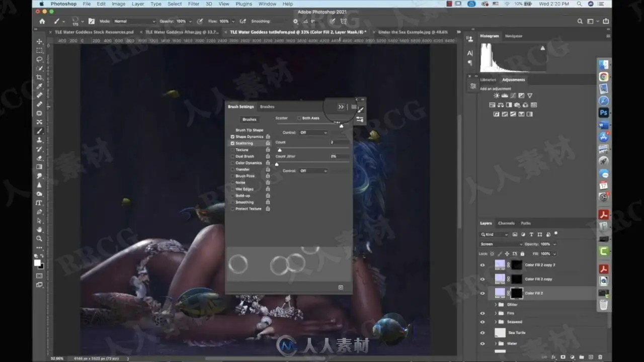Viewport: 644px width, 362px height.
Task: Click the Color Fill 2 layer mask thumbnail
Action: pyautogui.click(x=517, y=293)
